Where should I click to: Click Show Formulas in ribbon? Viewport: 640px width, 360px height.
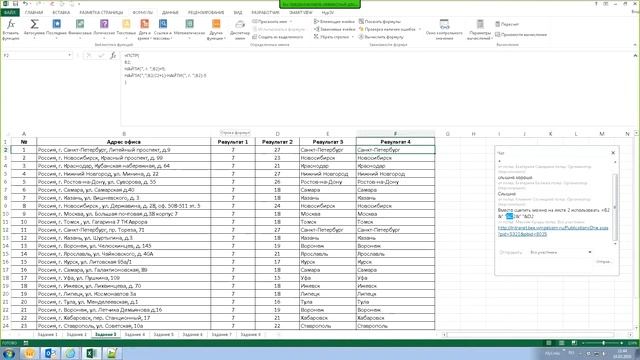click(x=380, y=21)
